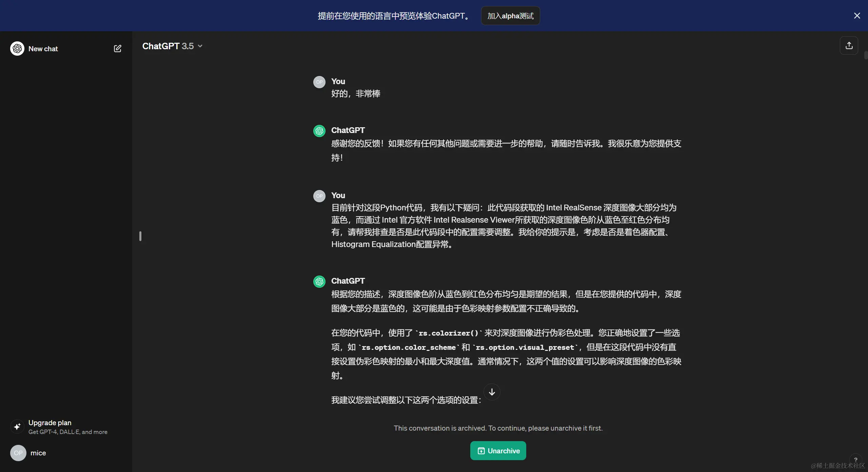Select New chat in the sidebar
Viewport: 868px width, 472px height.
pos(43,49)
